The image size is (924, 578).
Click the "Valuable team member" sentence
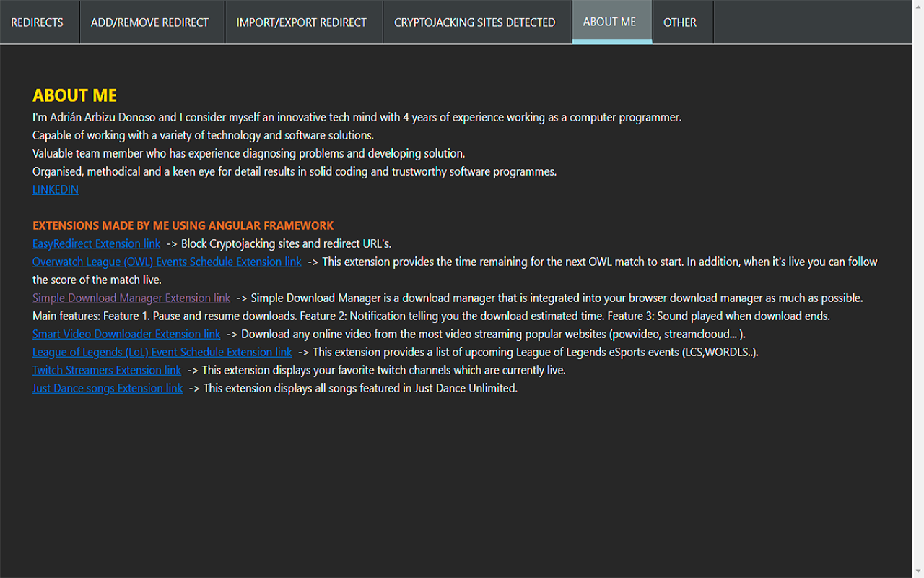click(248, 153)
